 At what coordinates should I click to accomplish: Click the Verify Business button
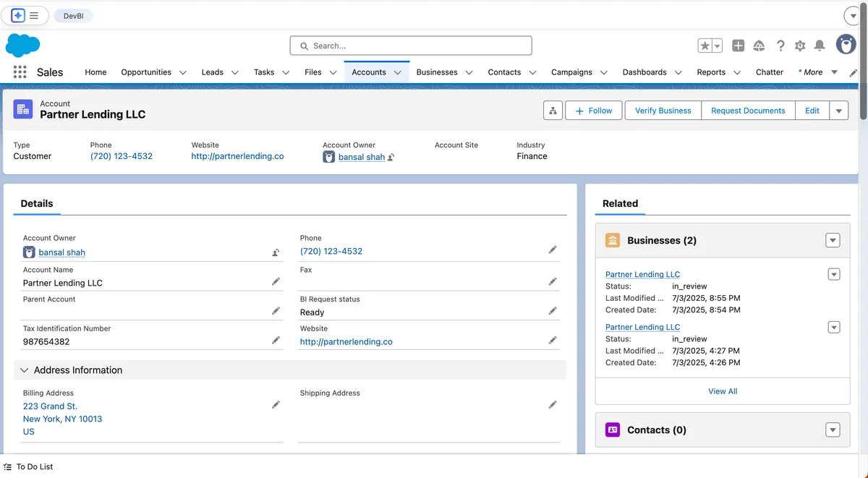point(663,111)
